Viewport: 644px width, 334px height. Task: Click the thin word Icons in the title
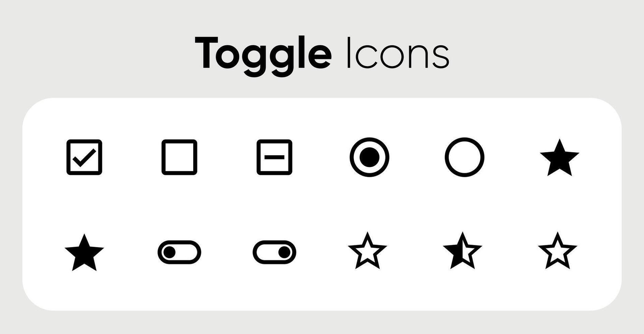coord(398,53)
